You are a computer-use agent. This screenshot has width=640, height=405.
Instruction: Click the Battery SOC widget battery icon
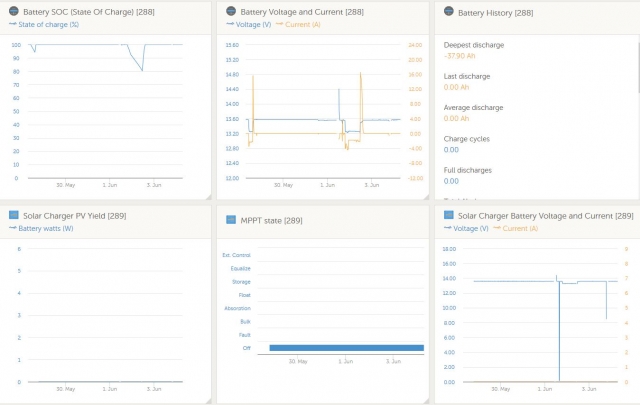(x=13, y=11)
